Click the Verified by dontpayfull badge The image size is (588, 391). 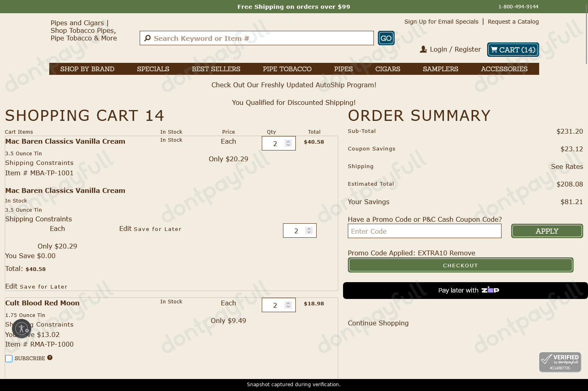(x=560, y=362)
